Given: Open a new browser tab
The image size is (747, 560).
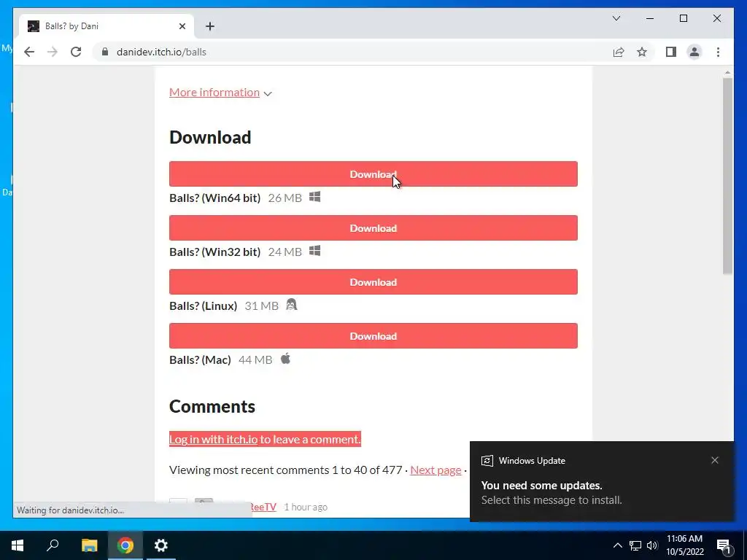Looking at the screenshot, I should click(x=210, y=26).
